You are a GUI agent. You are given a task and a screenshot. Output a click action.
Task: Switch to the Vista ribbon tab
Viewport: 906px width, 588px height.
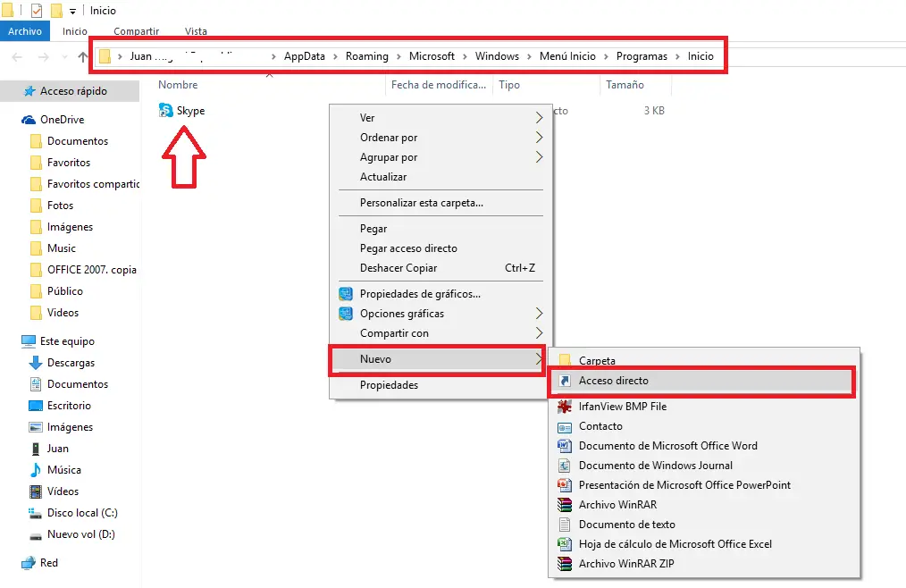click(x=196, y=31)
